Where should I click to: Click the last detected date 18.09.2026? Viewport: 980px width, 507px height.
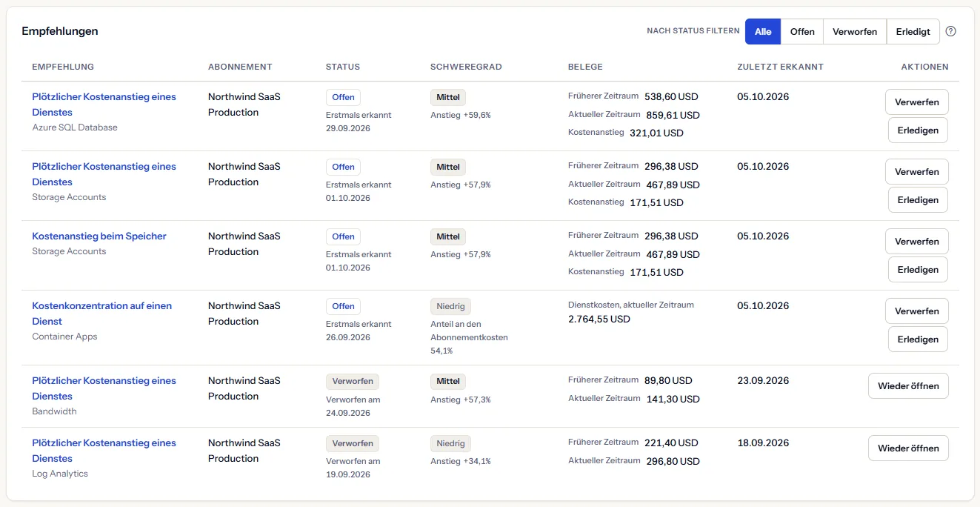(x=763, y=443)
